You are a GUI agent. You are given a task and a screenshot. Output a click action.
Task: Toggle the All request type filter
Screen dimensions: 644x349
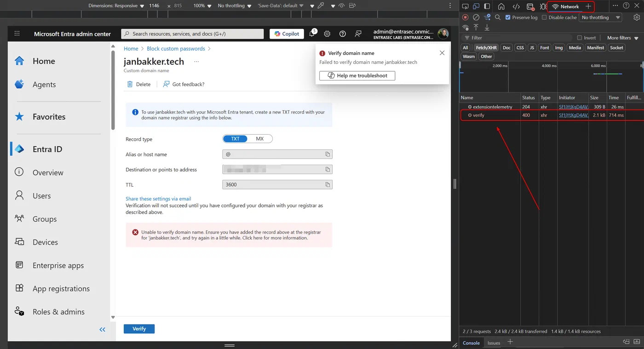[466, 48]
